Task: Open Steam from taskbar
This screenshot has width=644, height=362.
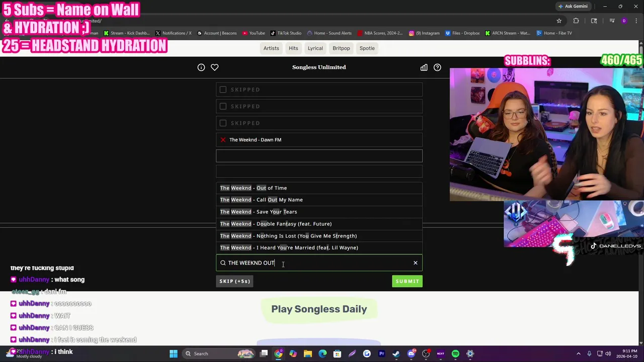Action: [x=396, y=353]
